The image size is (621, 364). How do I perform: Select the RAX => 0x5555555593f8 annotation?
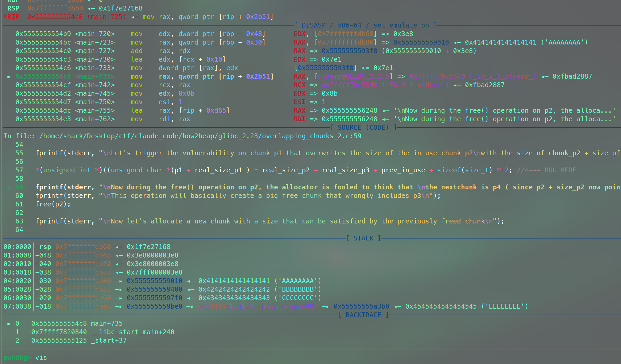(385, 51)
